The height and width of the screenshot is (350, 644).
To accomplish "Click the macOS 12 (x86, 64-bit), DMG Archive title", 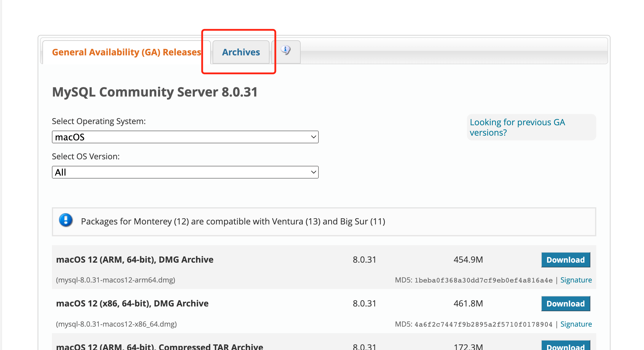I will click(132, 304).
